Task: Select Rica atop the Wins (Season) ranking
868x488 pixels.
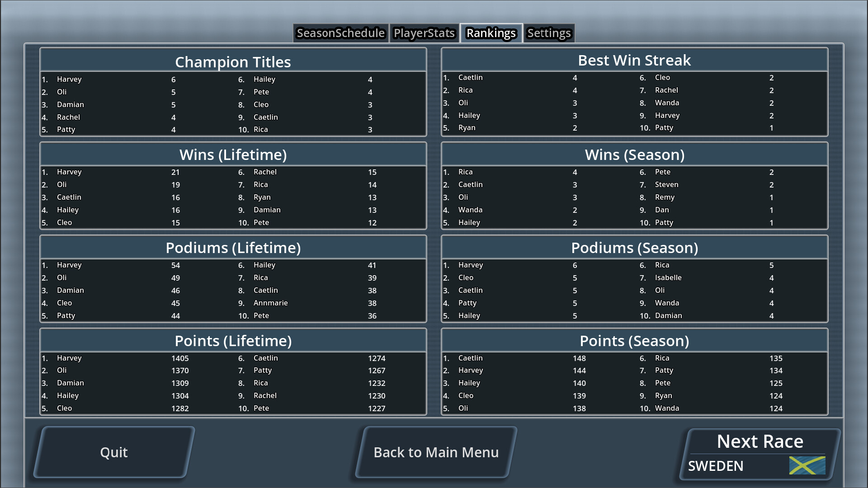Action: point(466,172)
